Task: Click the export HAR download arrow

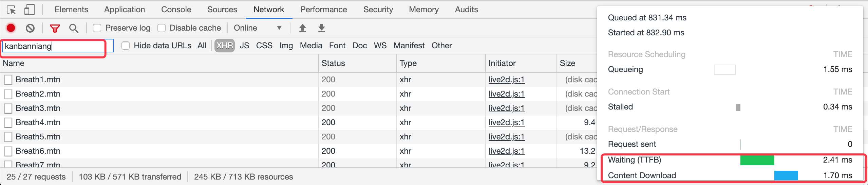Action: (x=322, y=28)
